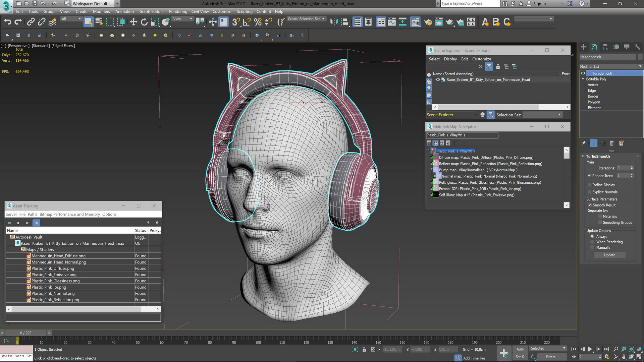The width and height of the screenshot is (644, 362).
Task: Open the View coordinate system dropdown
Action: coord(182,19)
